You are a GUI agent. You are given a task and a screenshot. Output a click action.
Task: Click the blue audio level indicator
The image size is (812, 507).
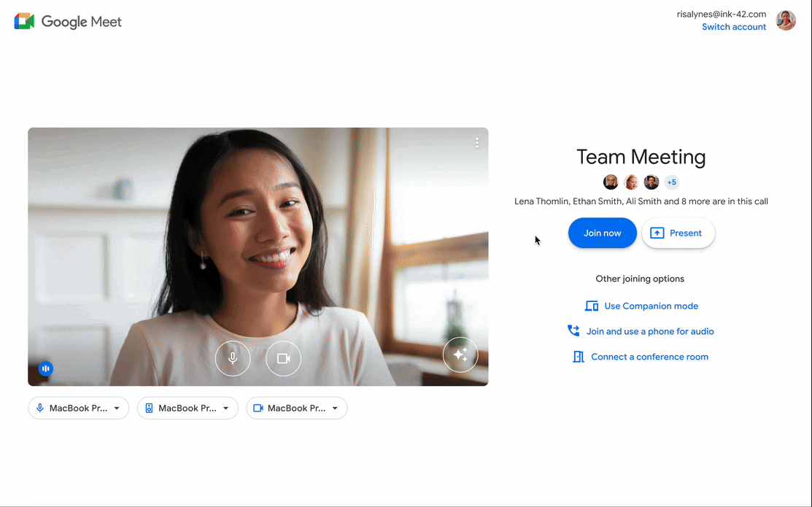(x=45, y=368)
